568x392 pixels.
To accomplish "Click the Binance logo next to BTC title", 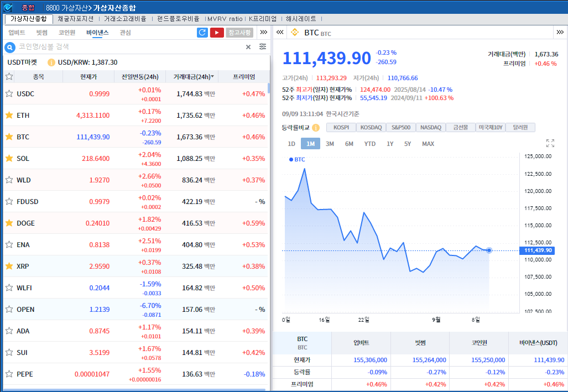I will [295, 33].
